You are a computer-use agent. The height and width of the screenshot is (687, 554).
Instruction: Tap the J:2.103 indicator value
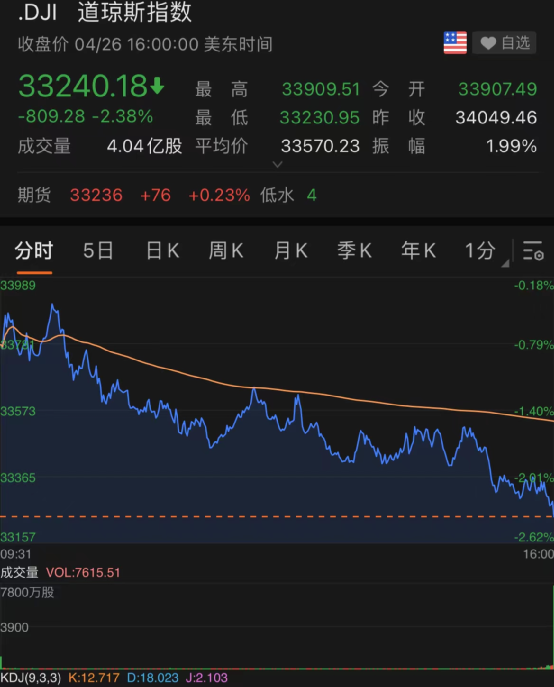tap(207, 678)
